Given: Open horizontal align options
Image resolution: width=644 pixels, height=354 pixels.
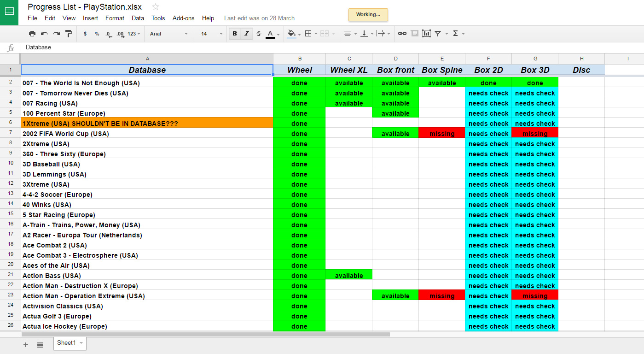Looking at the screenshot, I should click(350, 34).
